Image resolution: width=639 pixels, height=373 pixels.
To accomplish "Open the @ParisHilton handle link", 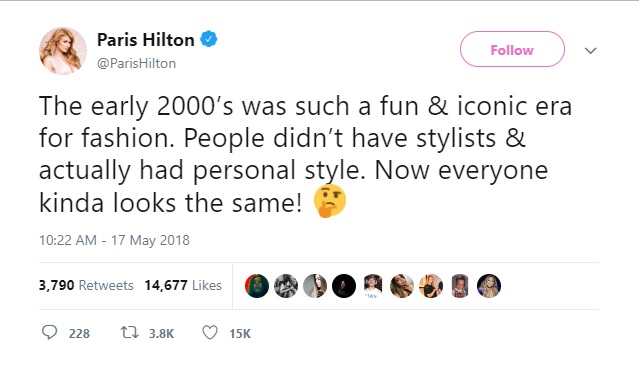I will 136,64.
